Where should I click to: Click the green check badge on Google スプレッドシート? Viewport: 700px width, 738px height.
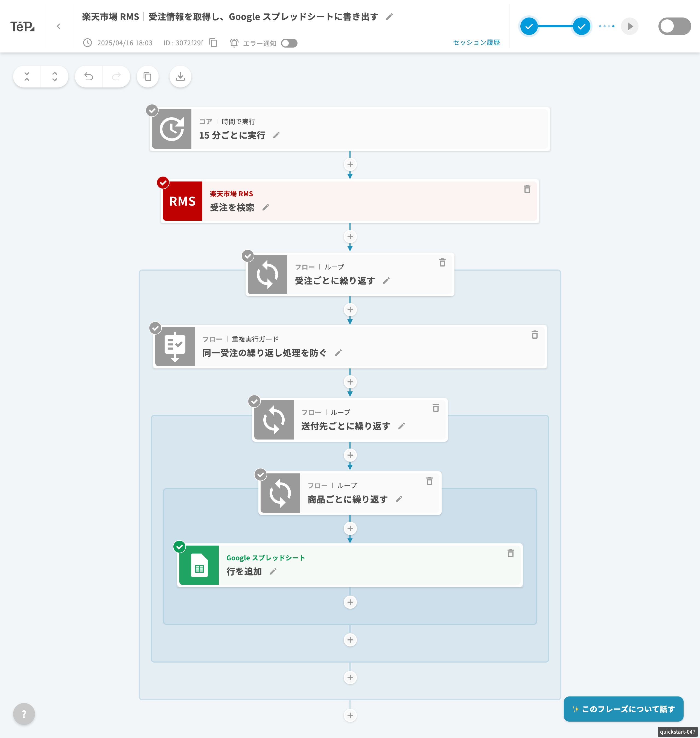coord(179,547)
